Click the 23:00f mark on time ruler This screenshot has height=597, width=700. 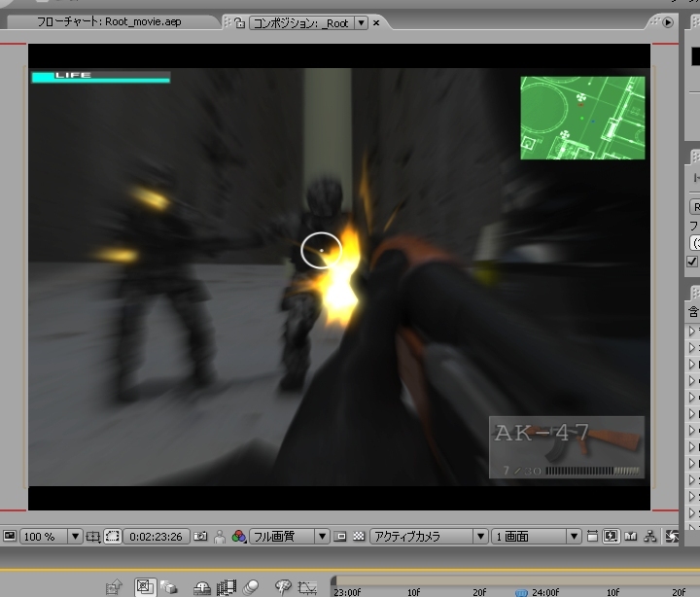347,592
